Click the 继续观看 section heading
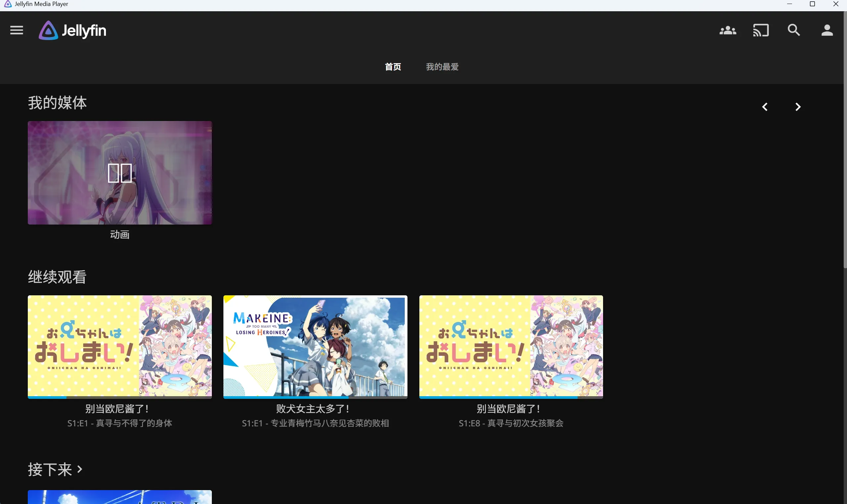The height and width of the screenshot is (504, 847). coord(57,277)
